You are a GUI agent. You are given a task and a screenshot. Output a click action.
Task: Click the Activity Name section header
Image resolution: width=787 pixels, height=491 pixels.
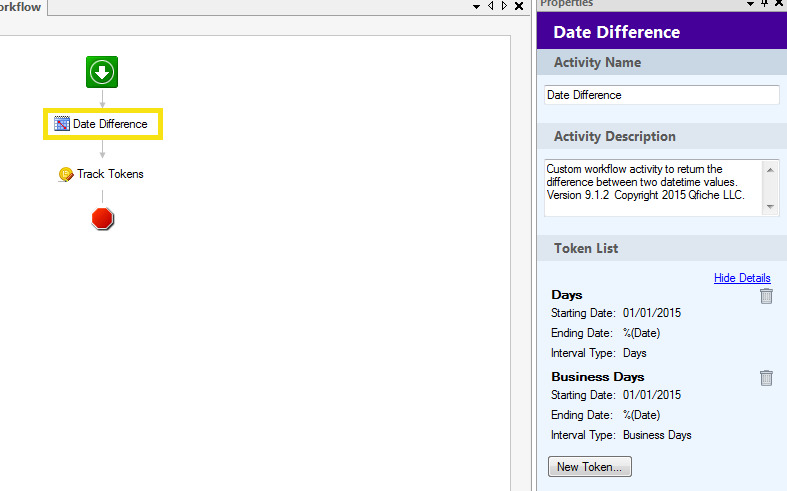662,62
